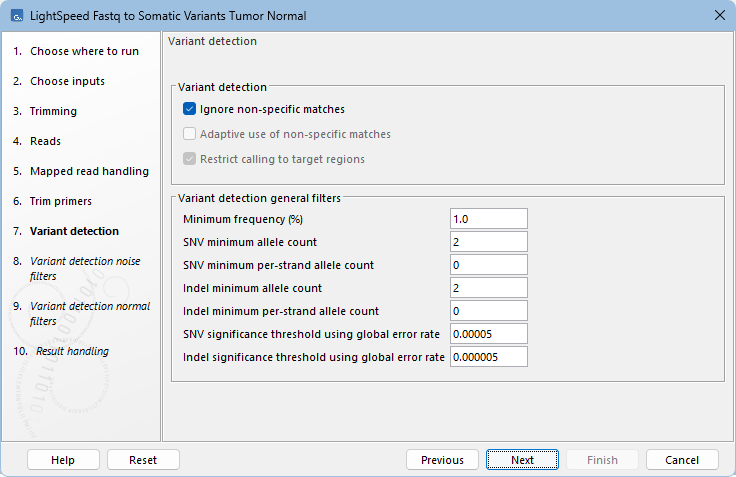Select step 6 Trim primers

[53, 201]
